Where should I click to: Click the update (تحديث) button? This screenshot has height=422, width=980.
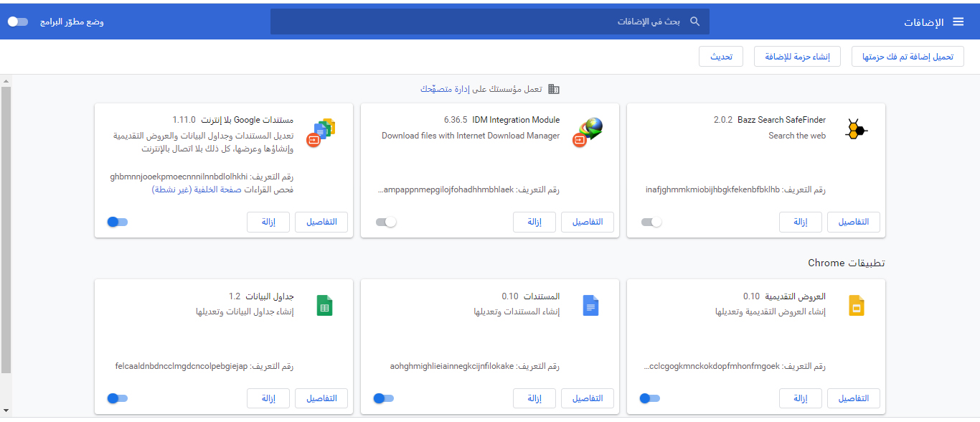[x=721, y=57]
